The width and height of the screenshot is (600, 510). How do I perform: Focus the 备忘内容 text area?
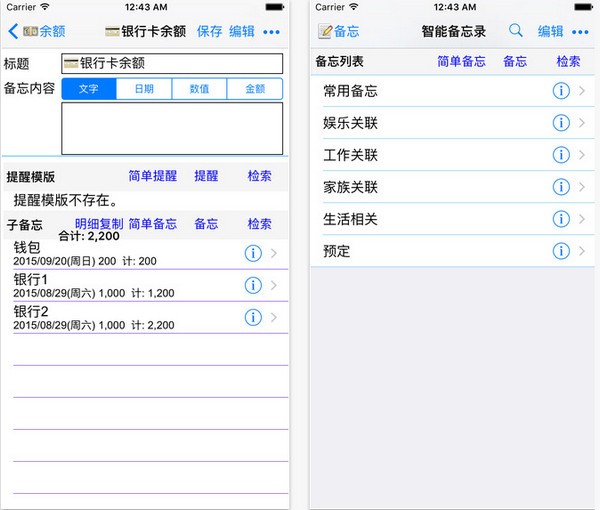(x=172, y=129)
